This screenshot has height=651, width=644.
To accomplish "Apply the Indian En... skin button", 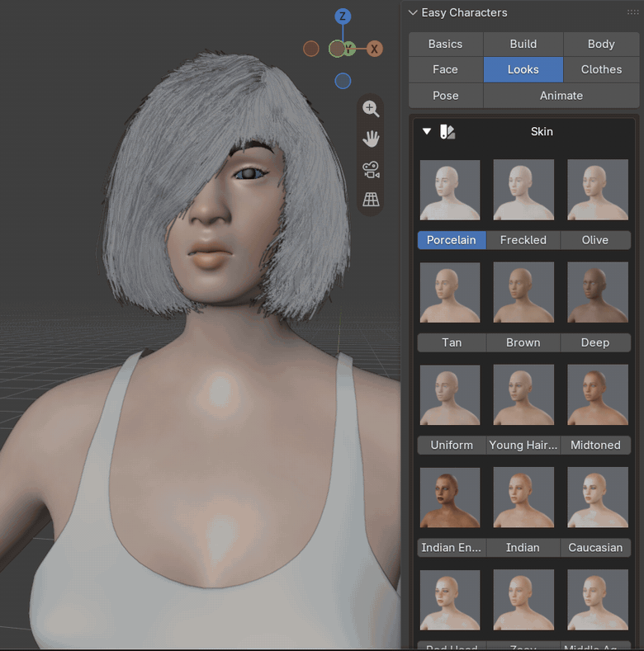I will tap(452, 548).
